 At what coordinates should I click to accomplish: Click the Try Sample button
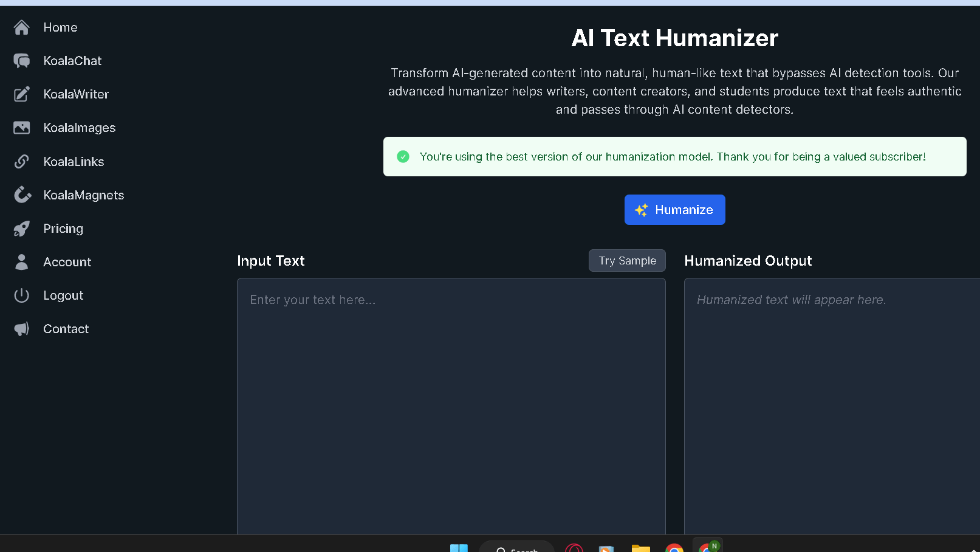(627, 260)
